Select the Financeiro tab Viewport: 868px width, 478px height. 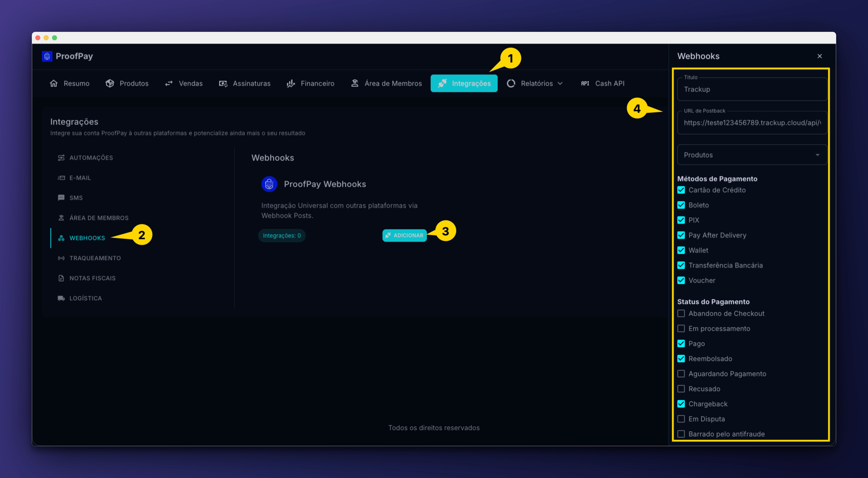click(x=310, y=84)
